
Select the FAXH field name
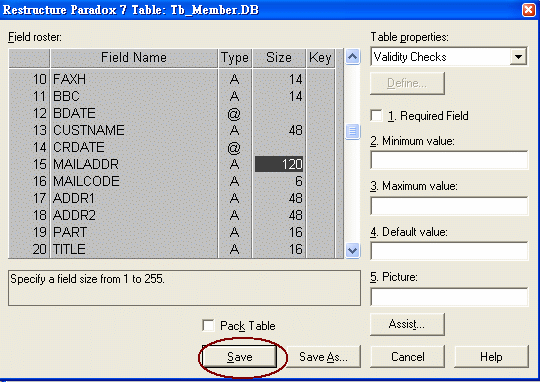(134, 79)
